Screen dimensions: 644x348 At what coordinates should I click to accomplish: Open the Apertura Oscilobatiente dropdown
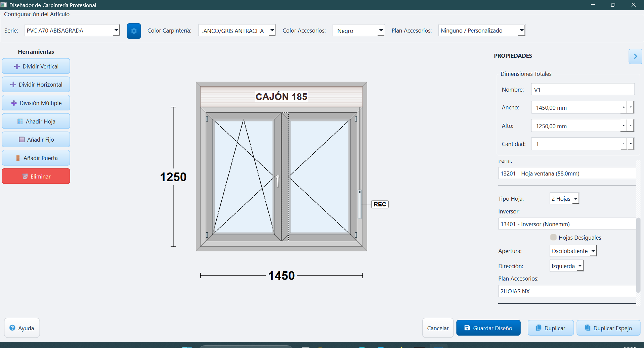tap(573, 251)
